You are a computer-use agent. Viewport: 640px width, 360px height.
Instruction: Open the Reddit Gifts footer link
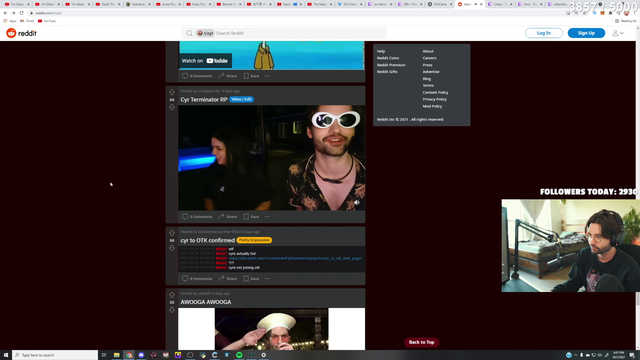click(387, 72)
